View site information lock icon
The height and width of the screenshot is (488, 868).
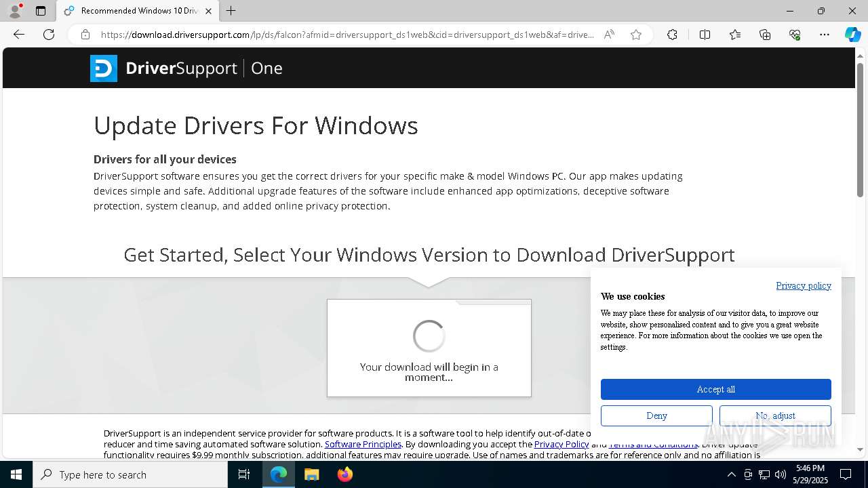(85, 35)
